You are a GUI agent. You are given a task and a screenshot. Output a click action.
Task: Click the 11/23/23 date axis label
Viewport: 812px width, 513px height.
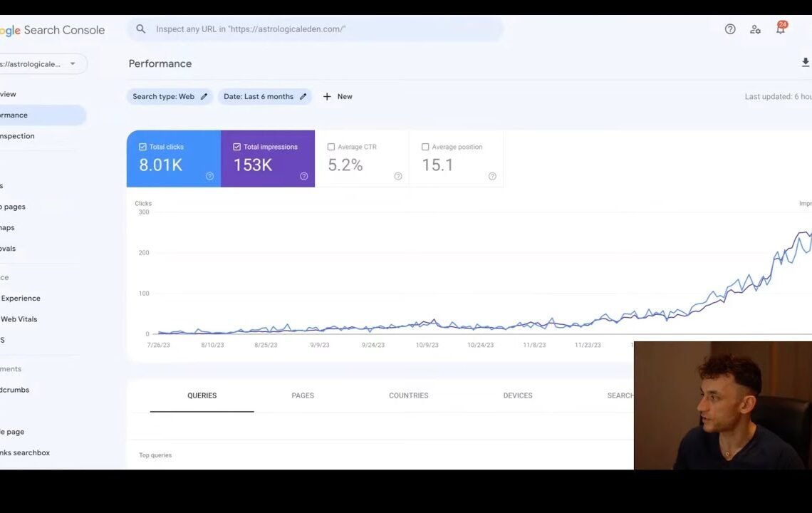[x=588, y=345]
